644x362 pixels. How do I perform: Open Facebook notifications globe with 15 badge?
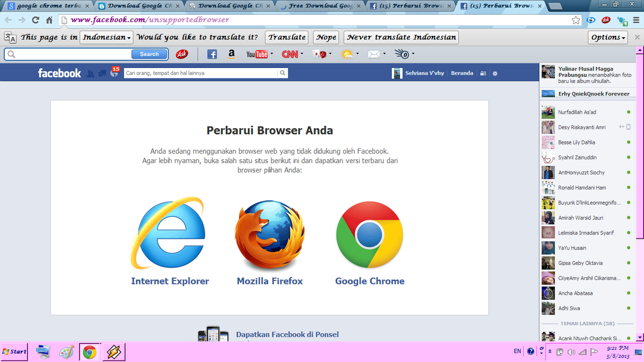[x=115, y=72]
